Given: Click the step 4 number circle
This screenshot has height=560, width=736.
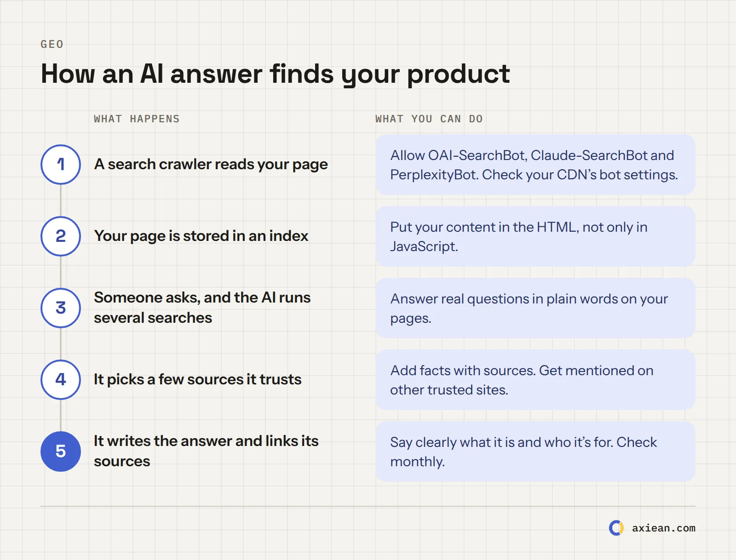Looking at the screenshot, I should tap(61, 380).
